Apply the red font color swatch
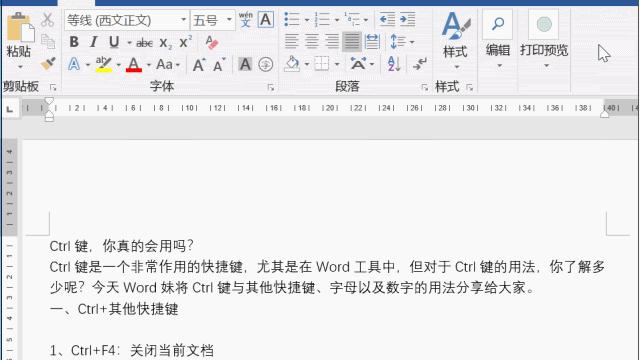The height and width of the screenshot is (360, 640). [134, 64]
